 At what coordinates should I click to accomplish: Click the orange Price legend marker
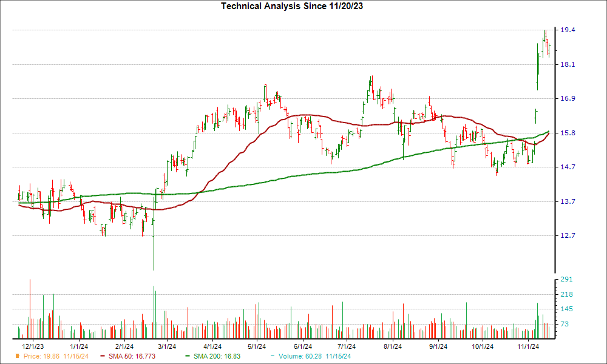click(18, 356)
